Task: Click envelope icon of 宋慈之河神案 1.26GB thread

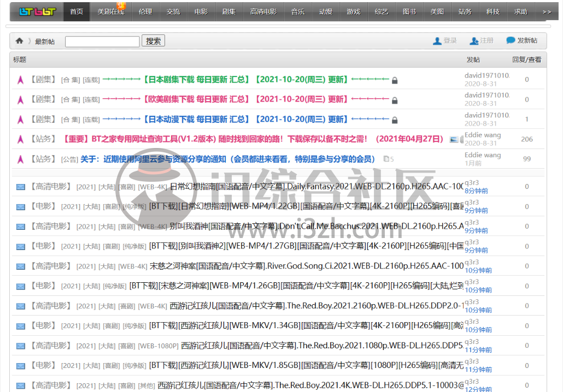Action: (21, 287)
